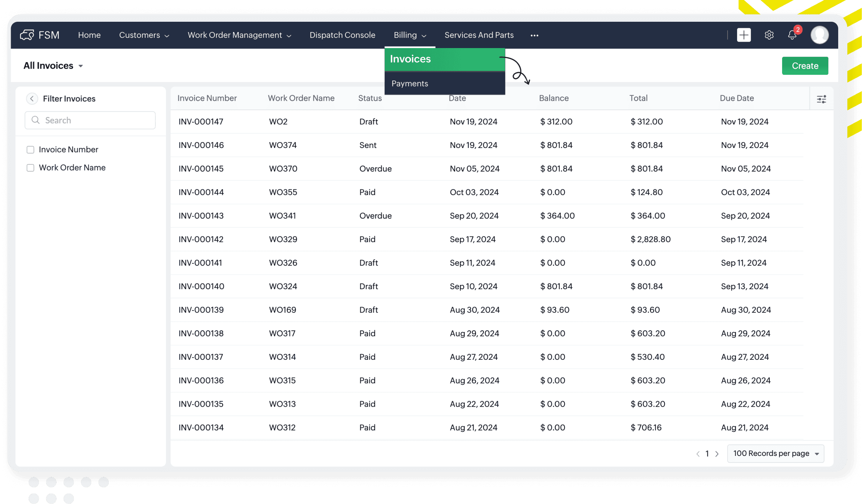Screen dimensions: 863x504
Task: Collapse the Filter Invoices panel arrow
Action: click(x=32, y=99)
